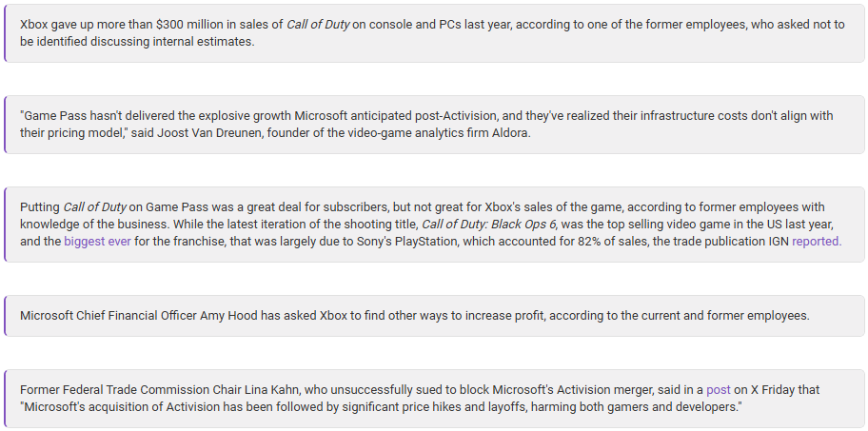Click the name "Amy Hood"
Screen dimensions: 868x431
227,316
